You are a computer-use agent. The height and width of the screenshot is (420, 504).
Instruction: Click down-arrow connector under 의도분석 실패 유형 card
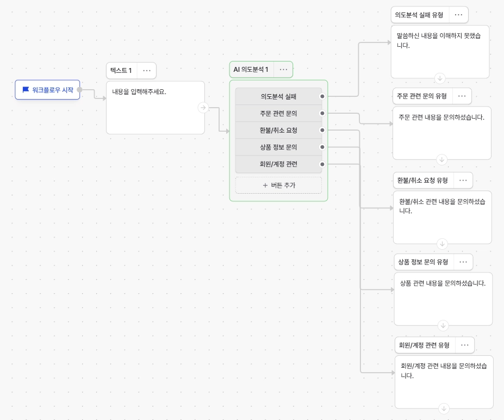(x=440, y=78)
